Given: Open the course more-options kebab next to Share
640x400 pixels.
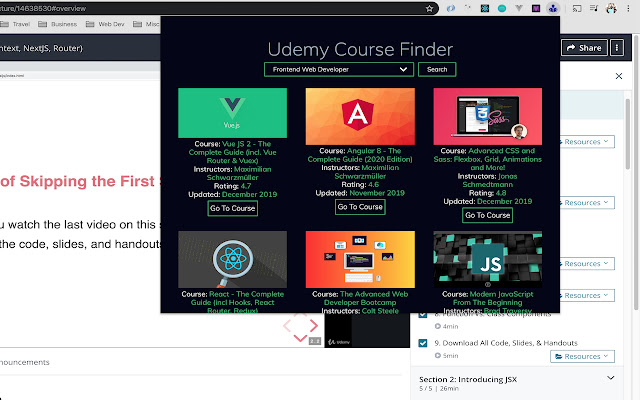Looking at the screenshot, I should [x=617, y=48].
